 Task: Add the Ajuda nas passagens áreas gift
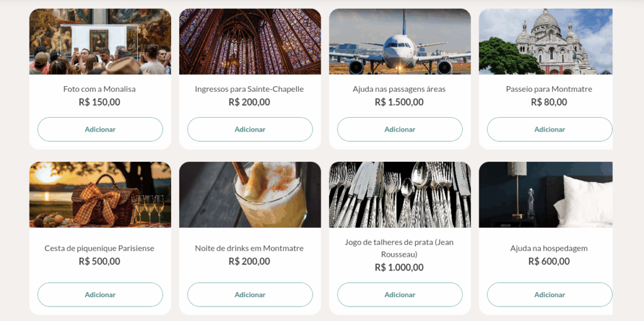(399, 129)
